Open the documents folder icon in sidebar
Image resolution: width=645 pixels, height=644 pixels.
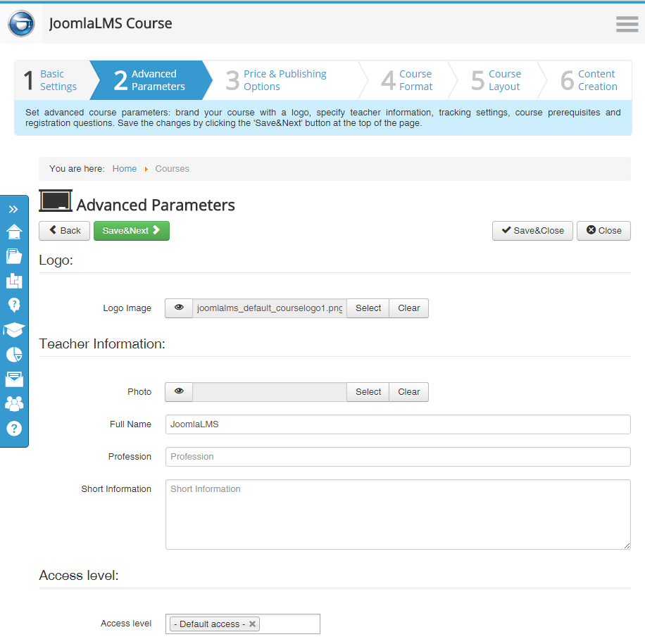[14, 256]
